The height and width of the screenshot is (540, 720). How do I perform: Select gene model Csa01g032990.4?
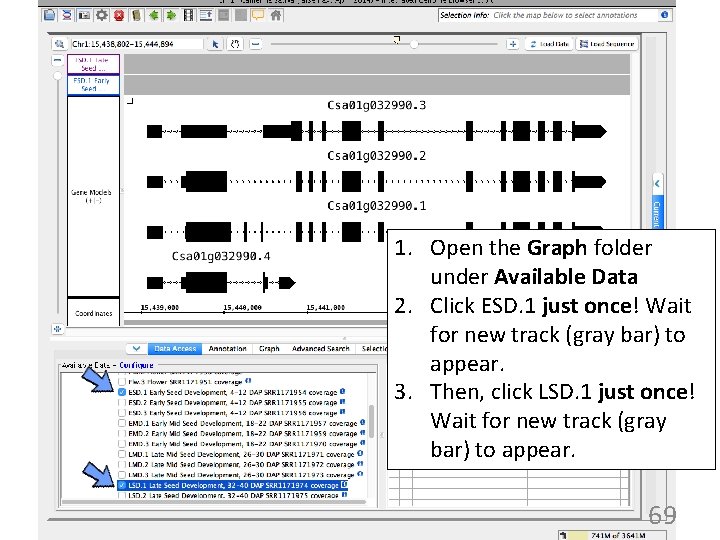[x=221, y=282]
